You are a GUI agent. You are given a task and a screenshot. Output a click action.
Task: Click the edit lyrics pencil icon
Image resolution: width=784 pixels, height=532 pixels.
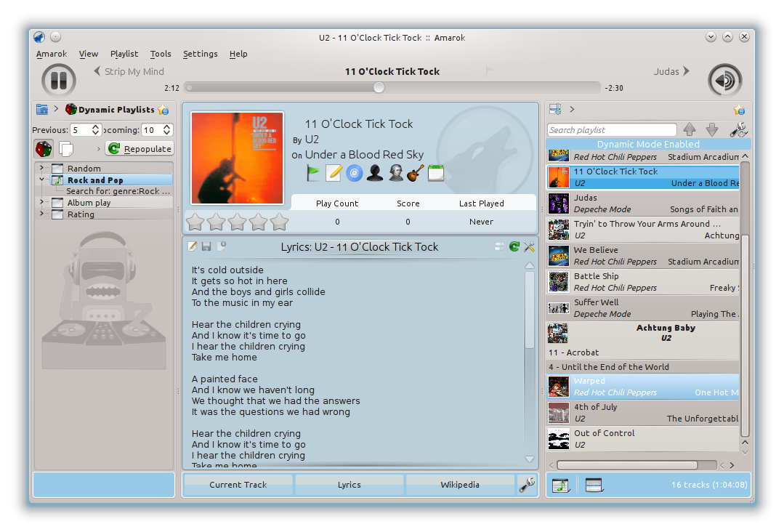tap(193, 246)
